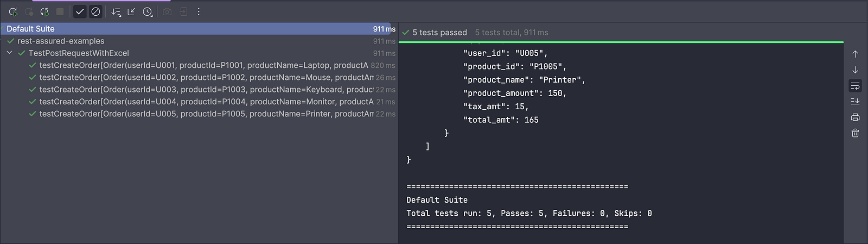The width and height of the screenshot is (868, 244).
Task: Click the '5 tests total, 911 ms' summary
Action: (x=512, y=33)
